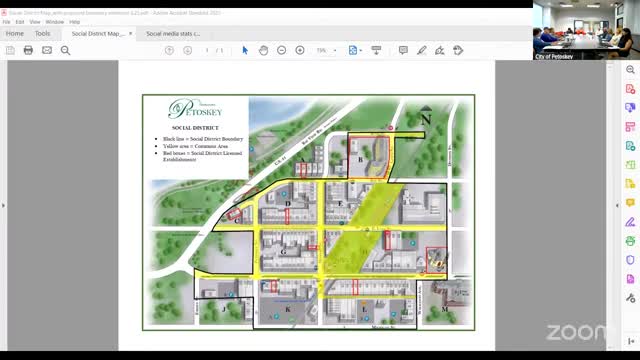Viewport: 640px width, 360px height.
Task: Click legend text 'Yellow area = Commons Area'
Action: (195, 146)
